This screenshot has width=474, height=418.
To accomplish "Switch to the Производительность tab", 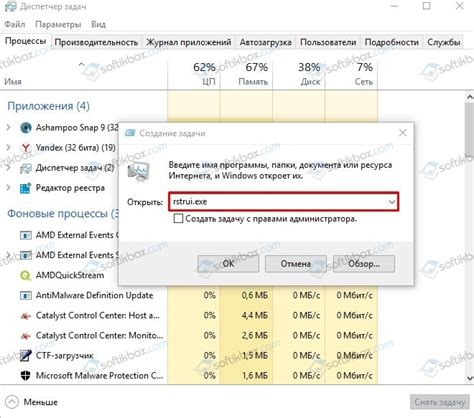I will (96, 42).
